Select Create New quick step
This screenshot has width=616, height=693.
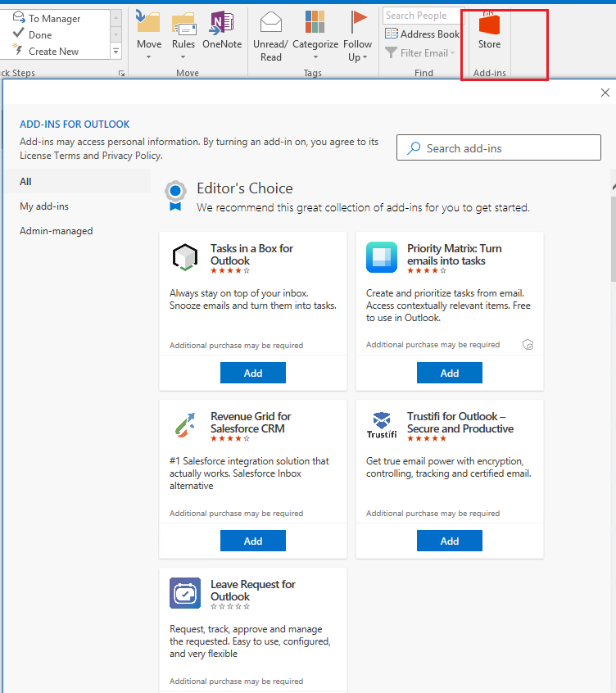click(46, 52)
